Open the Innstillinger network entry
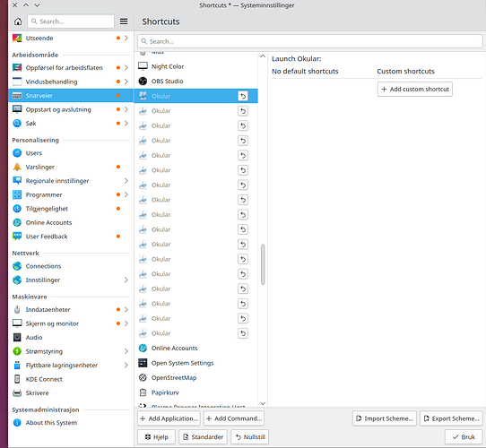Image resolution: width=486 pixels, height=448 pixels. (x=71, y=280)
